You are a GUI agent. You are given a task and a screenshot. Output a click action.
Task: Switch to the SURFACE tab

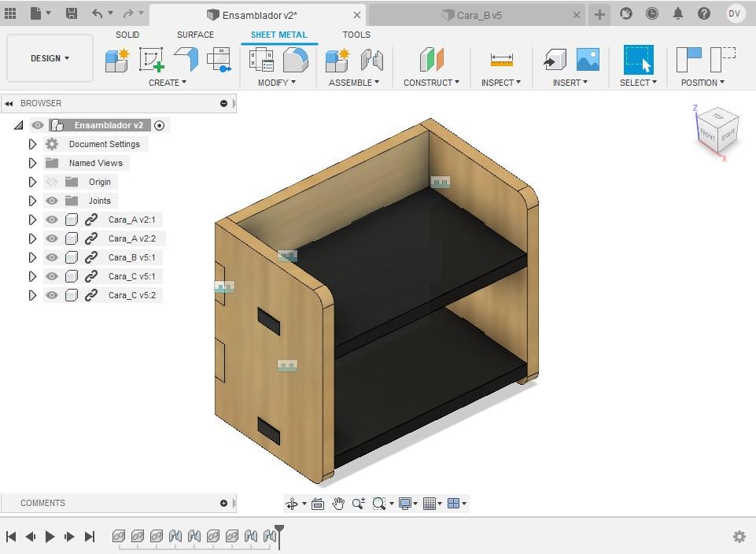[x=195, y=35]
